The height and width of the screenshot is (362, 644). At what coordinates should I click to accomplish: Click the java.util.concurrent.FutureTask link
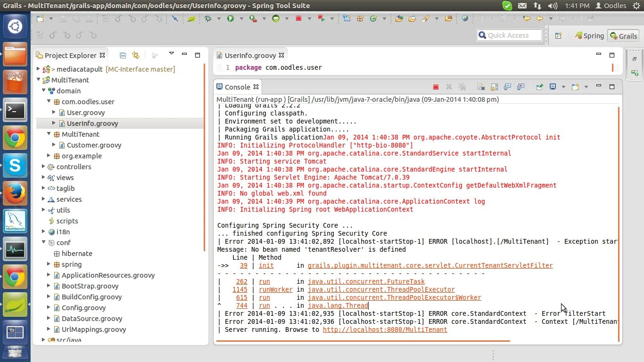[366, 281]
